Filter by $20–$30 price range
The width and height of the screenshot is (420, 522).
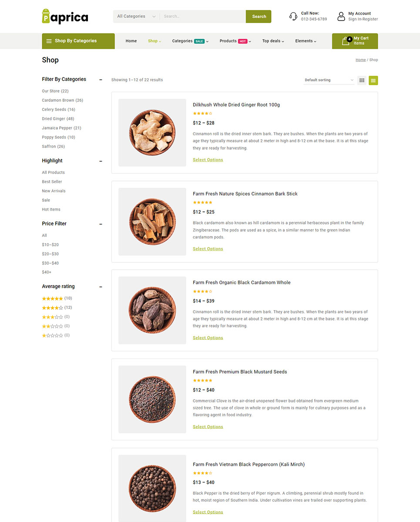(50, 254)
